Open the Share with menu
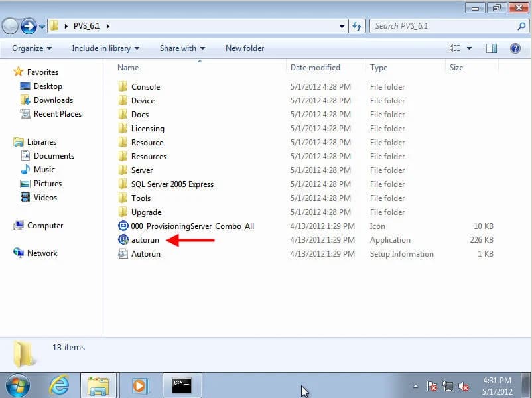Image resolution: width=532 pixels, height=398 pixels. tap(182, 48)
